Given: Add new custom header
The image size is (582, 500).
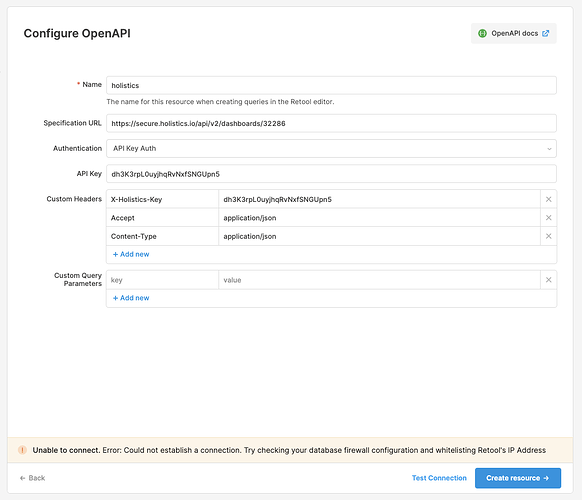Looking at the screenshot, I should point(131,254).
